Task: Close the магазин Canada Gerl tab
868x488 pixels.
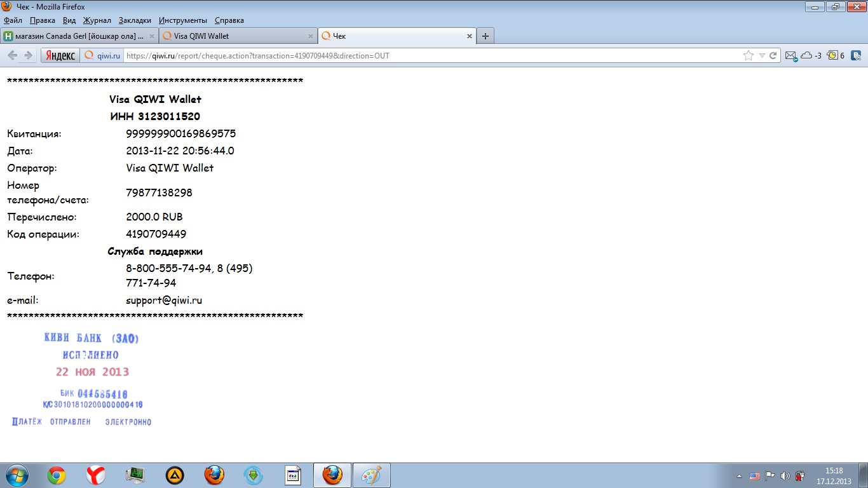Action: click(x=152, y=36)
